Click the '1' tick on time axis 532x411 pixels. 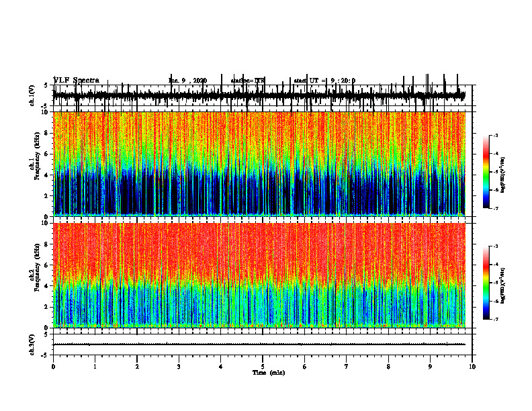pos(95,367)
